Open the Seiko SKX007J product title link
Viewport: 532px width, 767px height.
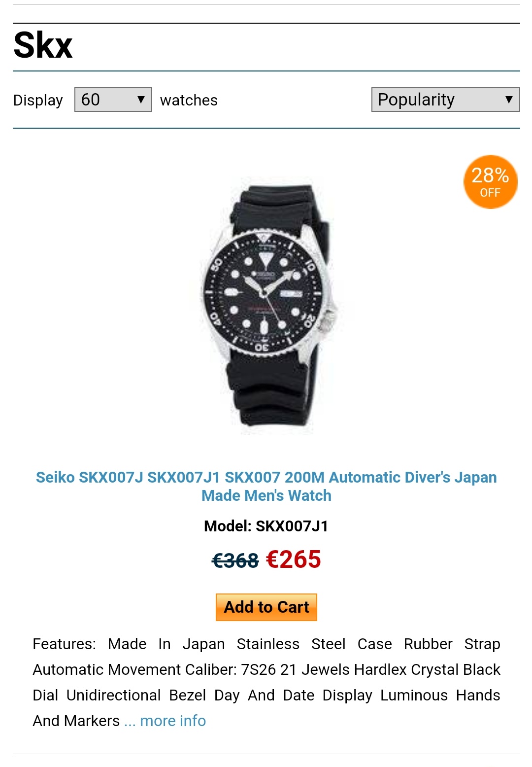point(266,486)
